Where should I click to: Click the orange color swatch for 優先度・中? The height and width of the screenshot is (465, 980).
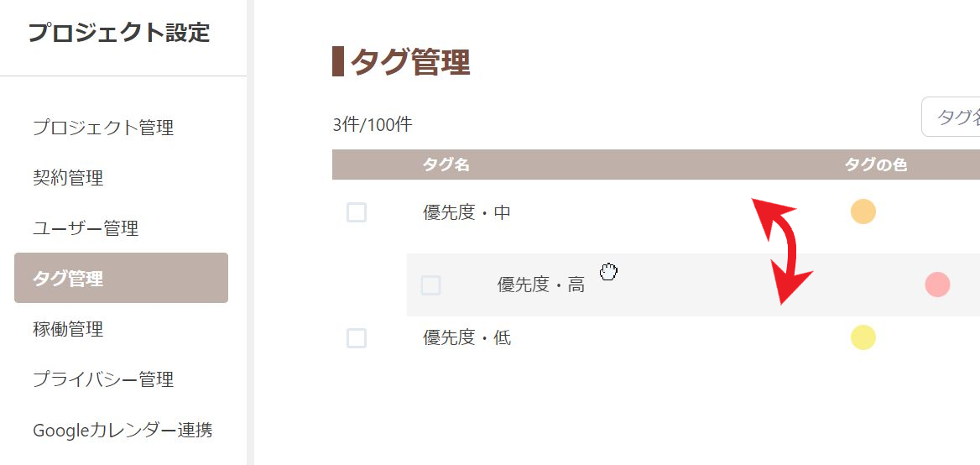tap(863, 212)
